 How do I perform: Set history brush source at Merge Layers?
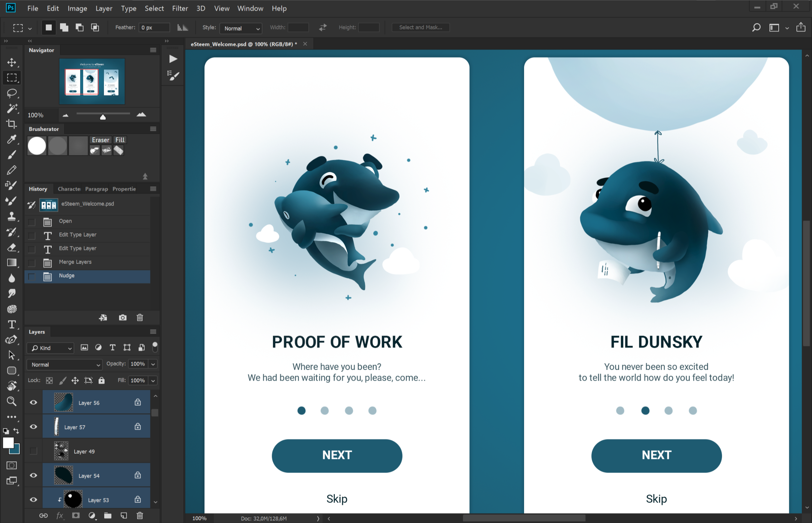[32, 263]
